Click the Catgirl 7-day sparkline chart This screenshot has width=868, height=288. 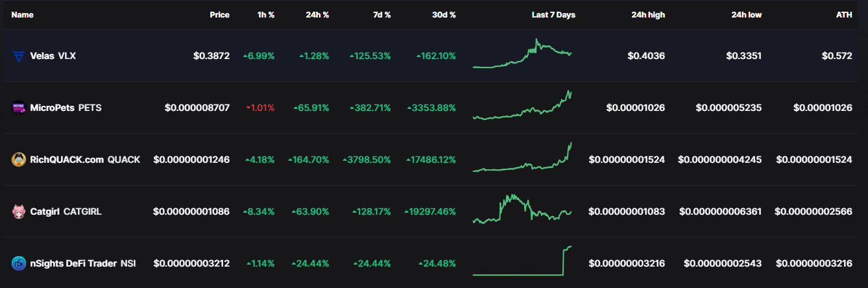522,208
